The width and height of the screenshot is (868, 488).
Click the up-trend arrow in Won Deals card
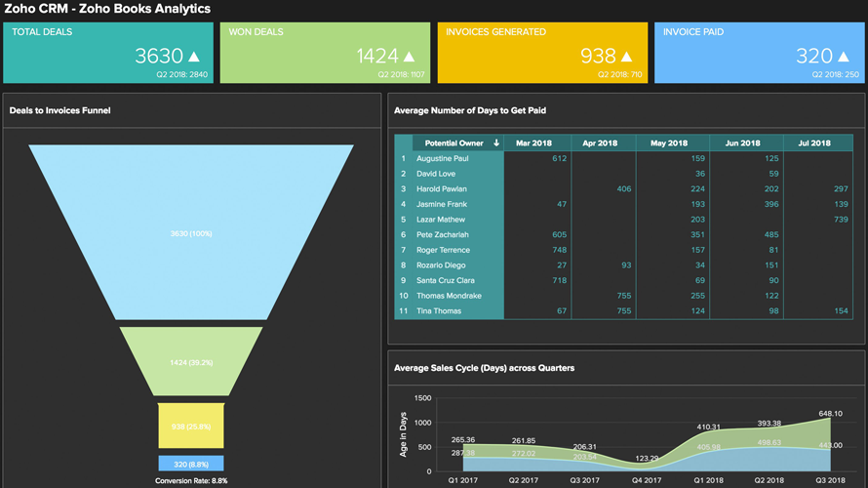[x=409, y=57]
